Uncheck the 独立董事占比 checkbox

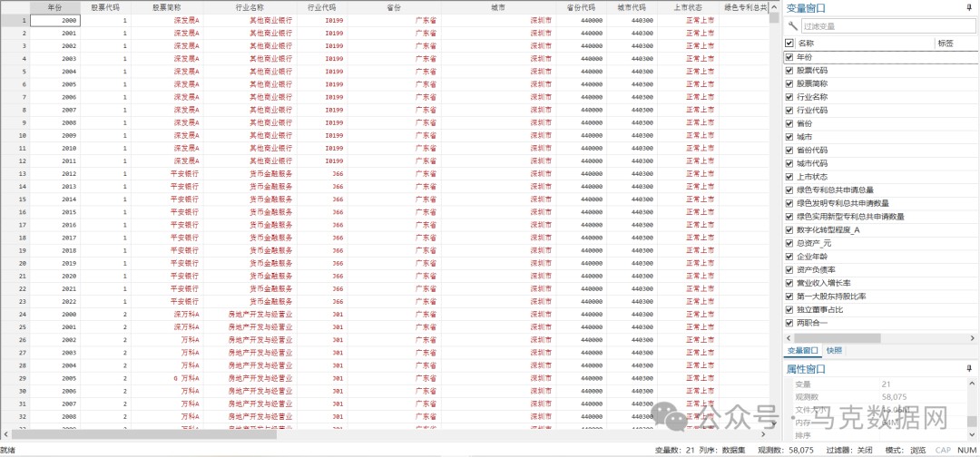pos(789,310)
